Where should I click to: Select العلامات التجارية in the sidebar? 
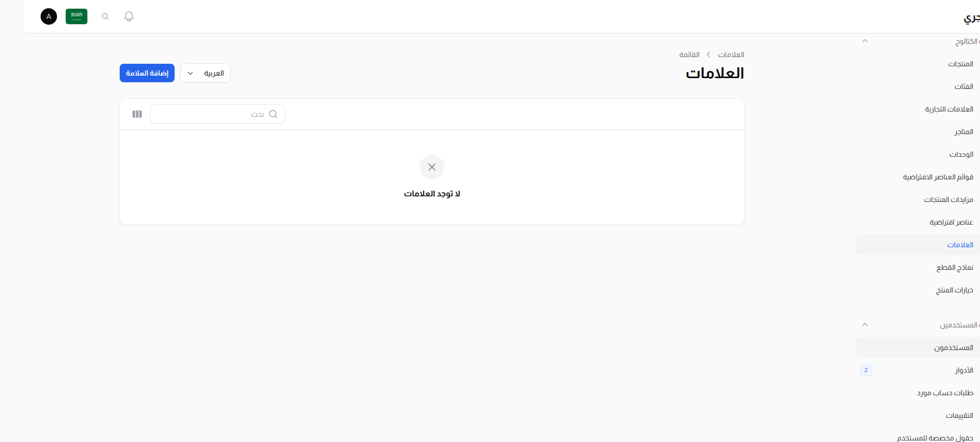(x=949, y=108)
